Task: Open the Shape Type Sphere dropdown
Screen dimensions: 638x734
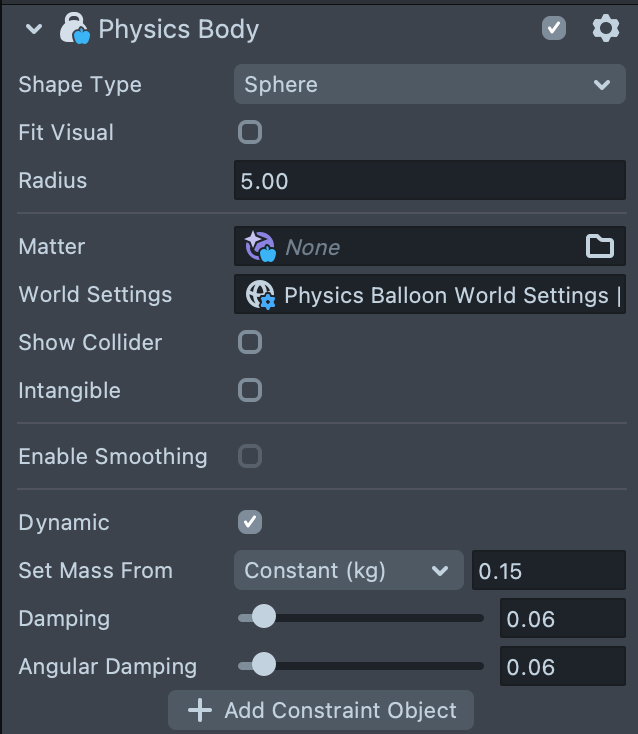Action: [x=429, y=85]
